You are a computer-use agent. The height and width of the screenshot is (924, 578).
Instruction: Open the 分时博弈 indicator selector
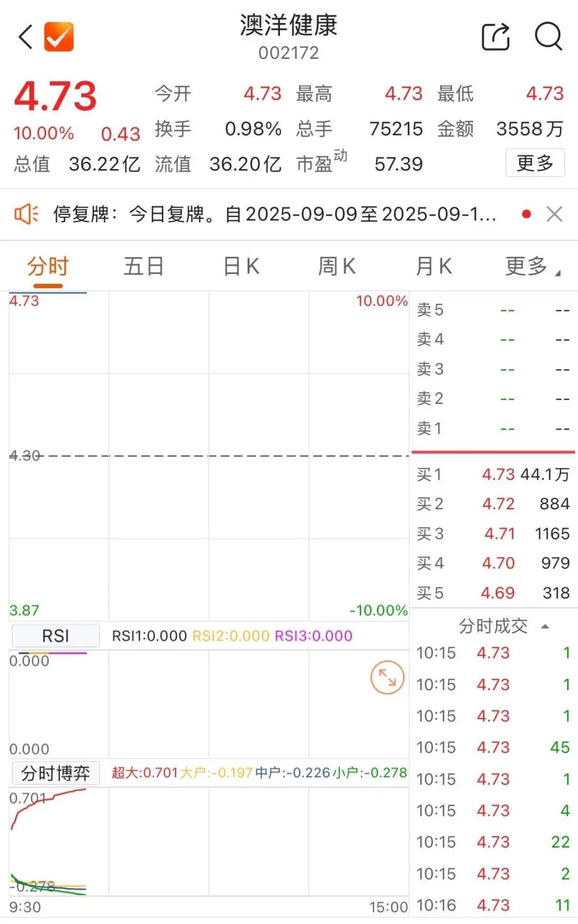click(x=56, y=773)
